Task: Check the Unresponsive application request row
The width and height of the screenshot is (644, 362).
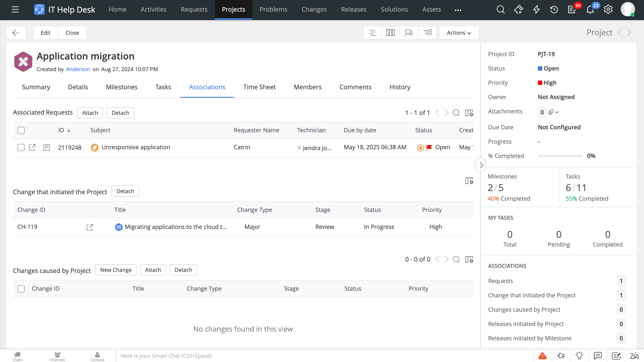Action: pyautogui.click(x=21, y=147)
